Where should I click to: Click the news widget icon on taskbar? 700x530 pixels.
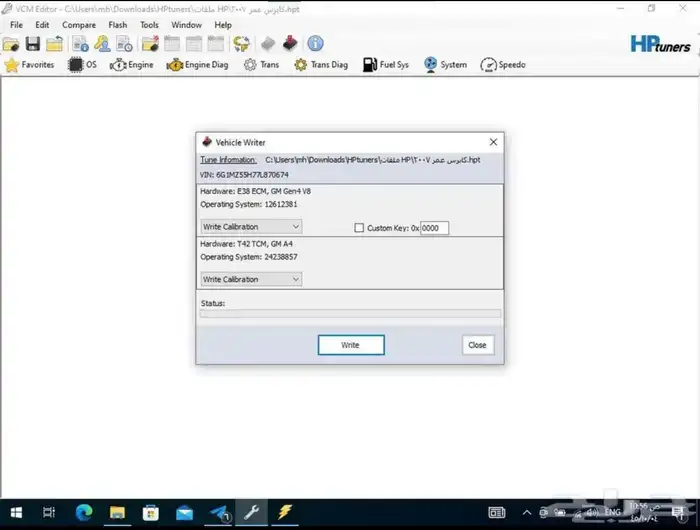[x=497, y=513]
